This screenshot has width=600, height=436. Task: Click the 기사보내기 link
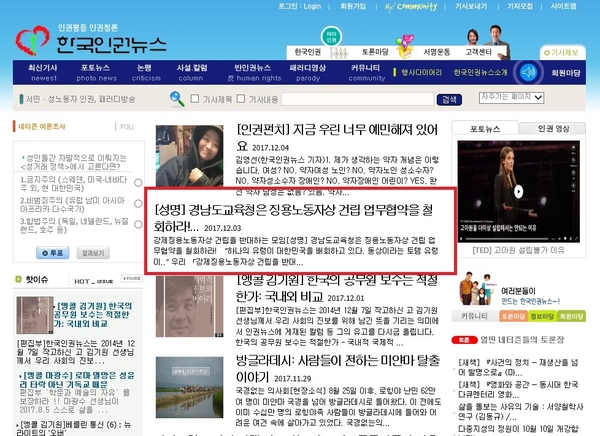[471, 6]
